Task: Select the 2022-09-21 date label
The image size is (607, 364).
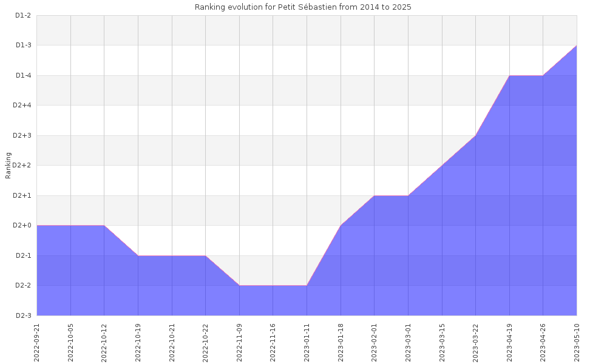Action: (x=37, y=342)
